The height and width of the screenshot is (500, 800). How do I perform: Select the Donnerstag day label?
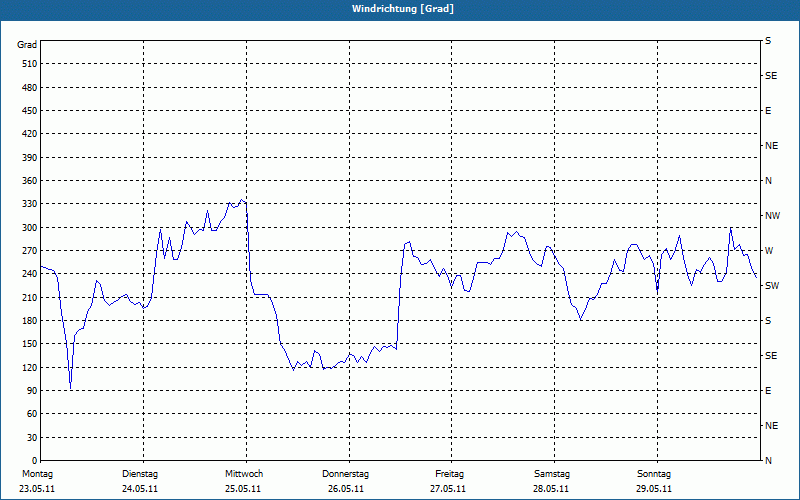[345, 474]
